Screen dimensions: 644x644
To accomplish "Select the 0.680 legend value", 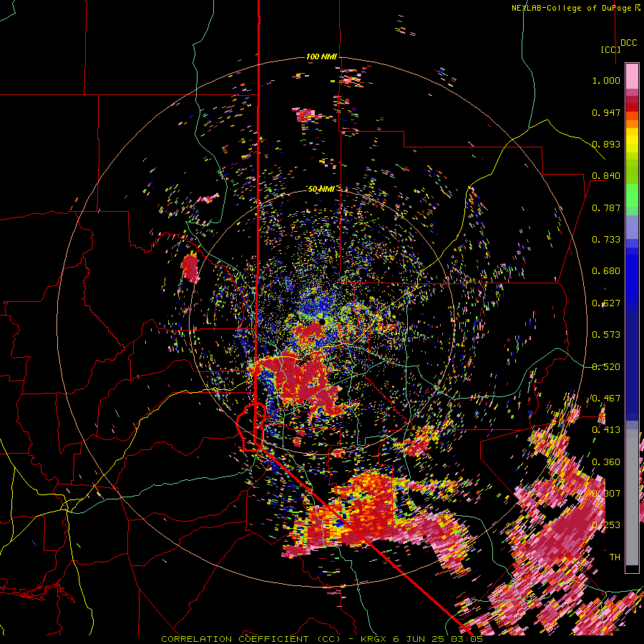I will [x=606, y=271].
